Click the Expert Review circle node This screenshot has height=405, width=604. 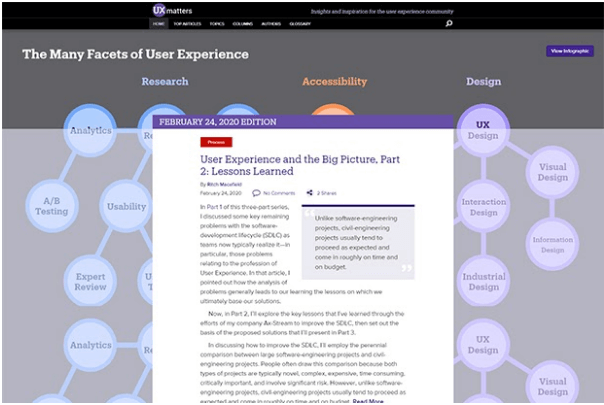click(x=91, y=280)
